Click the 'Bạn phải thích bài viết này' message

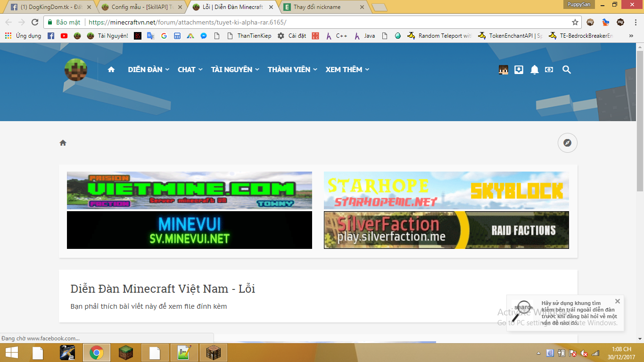(149, 306)
